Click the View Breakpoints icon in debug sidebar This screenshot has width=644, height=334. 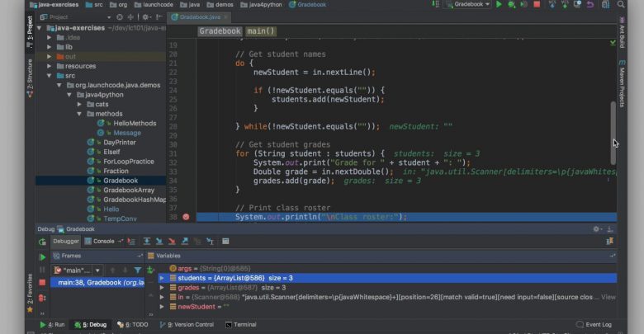click(x=42, y=298)
